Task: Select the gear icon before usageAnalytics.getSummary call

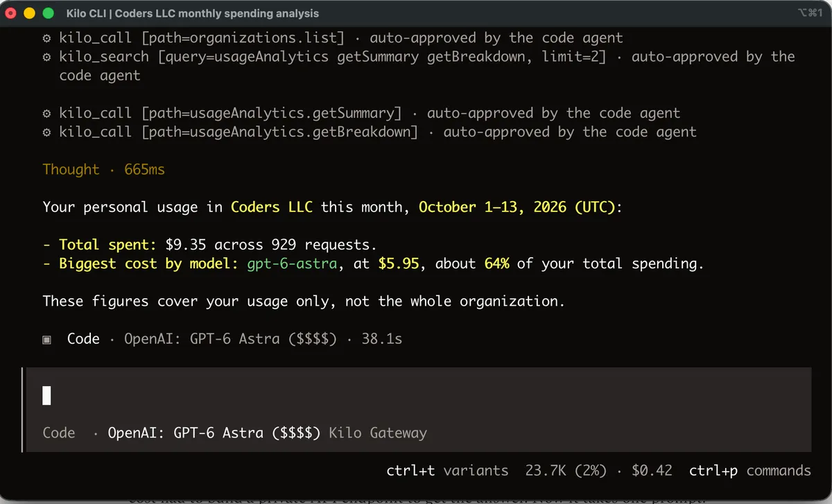Action: pyautogui.click(x=46, y=114)
